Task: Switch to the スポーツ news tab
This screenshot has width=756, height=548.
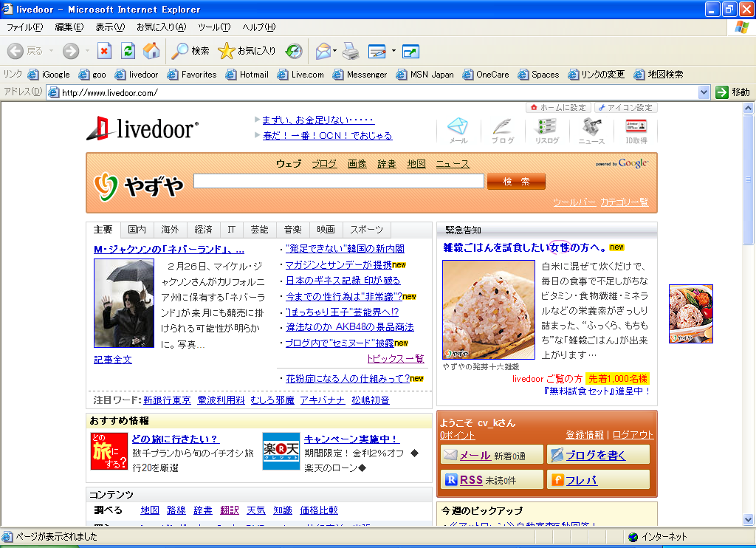Action: click(x=366, y=230)
